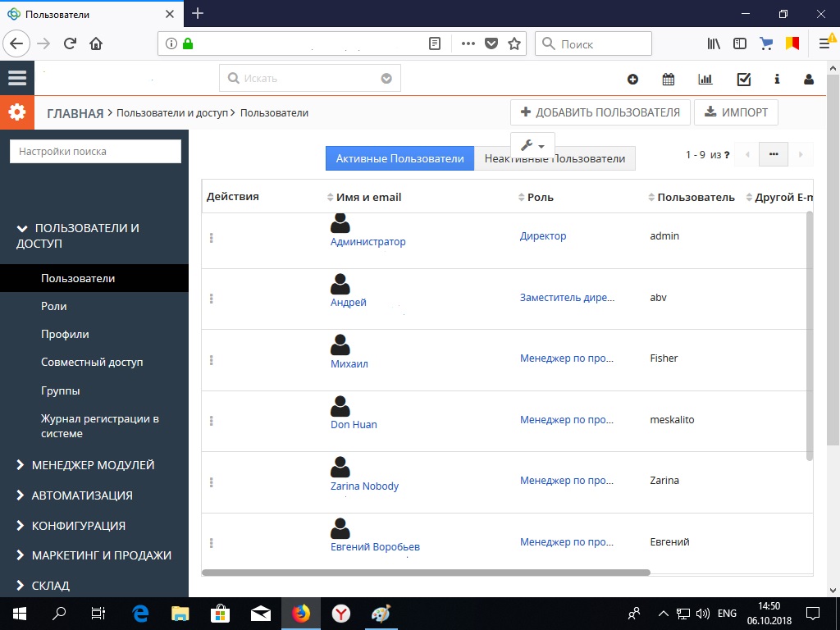Viewport: 840px width, 630px height.
Task: Click the orange settings gear icon
Action: tap(16, 112)
